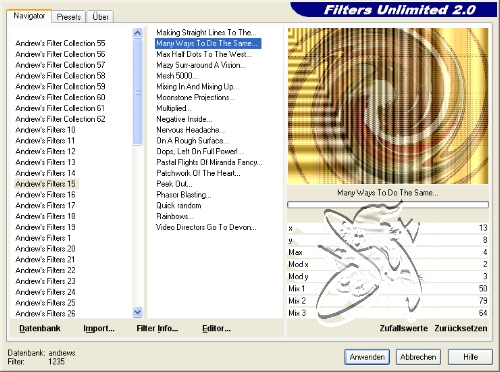
Task: Click the Import... button
Action: [99, 328]
